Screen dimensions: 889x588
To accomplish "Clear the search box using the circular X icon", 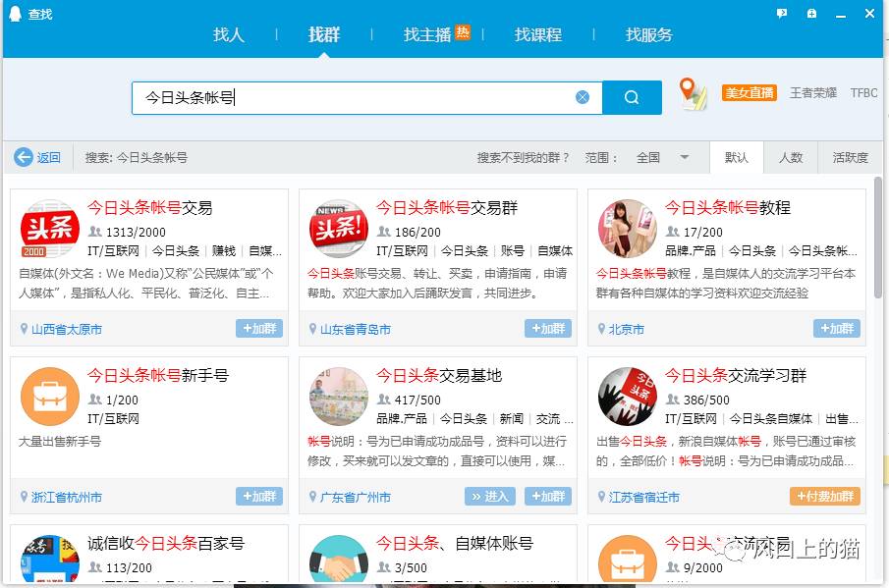I will pyautogui.click(x=583, y=97).
